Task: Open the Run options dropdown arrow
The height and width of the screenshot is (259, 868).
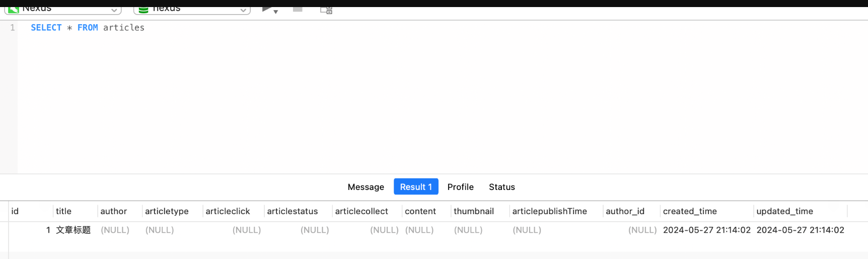Action: tap(276, 12)
